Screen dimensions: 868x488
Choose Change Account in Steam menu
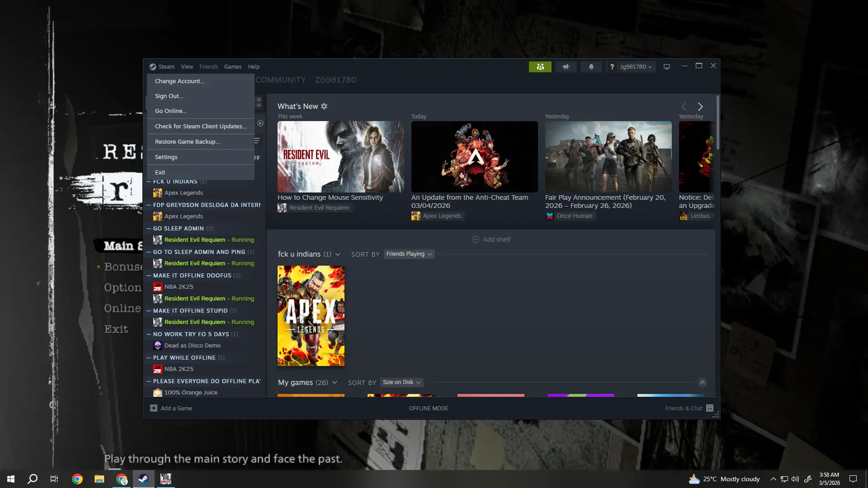click(x=201, y=81)
